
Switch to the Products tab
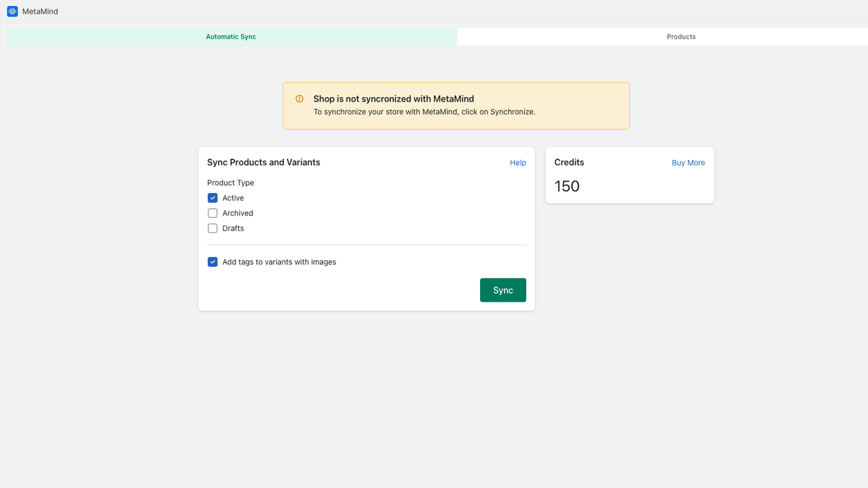coord(681,37)
